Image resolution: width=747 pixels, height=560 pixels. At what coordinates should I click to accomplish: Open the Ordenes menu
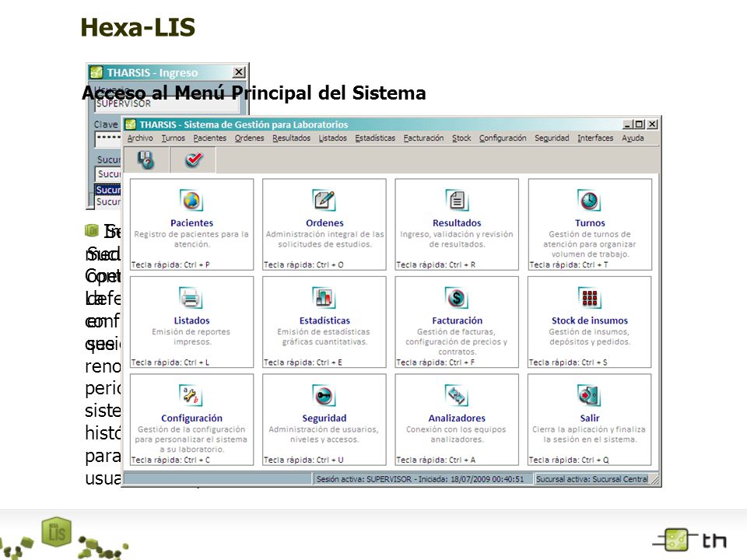[249, 138]
